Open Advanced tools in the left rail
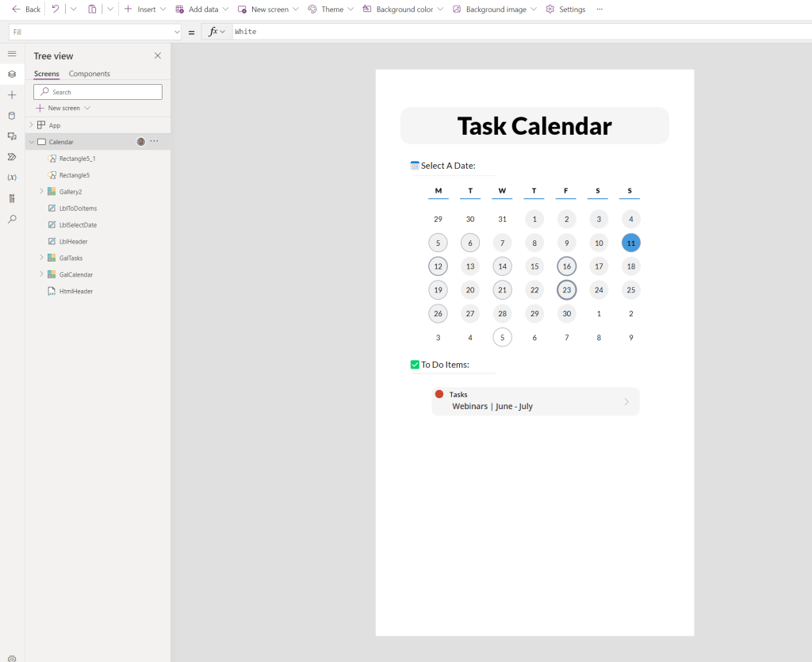Image resolution: width=812 pixels, height=662 pixels. [x=12, y=198]
